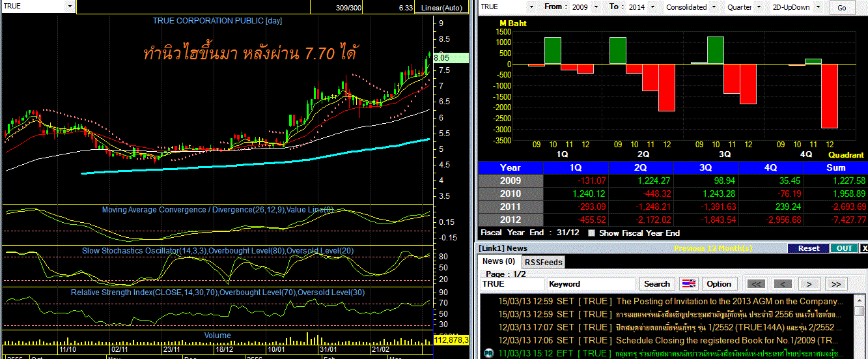The height and width of the screenshot is (359, 868).
Task: Click the MACD indicator title label
Action: pos(217,210)
